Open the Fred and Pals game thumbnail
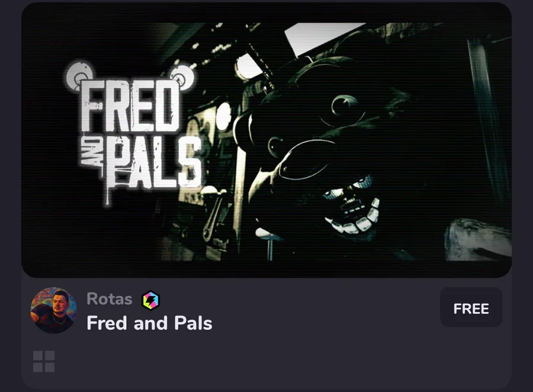533x392 pixels. (266, 140)
